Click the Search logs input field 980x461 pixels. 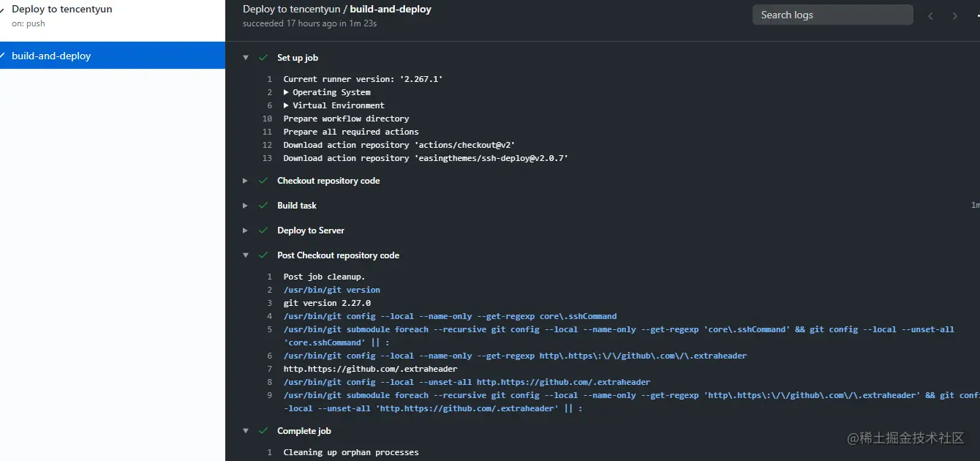tap(832, 15)
